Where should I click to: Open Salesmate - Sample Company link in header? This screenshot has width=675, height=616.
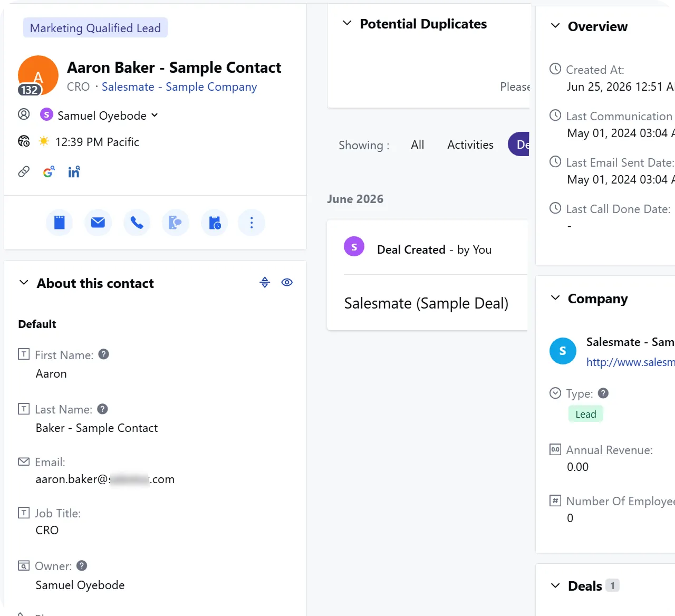179,87
